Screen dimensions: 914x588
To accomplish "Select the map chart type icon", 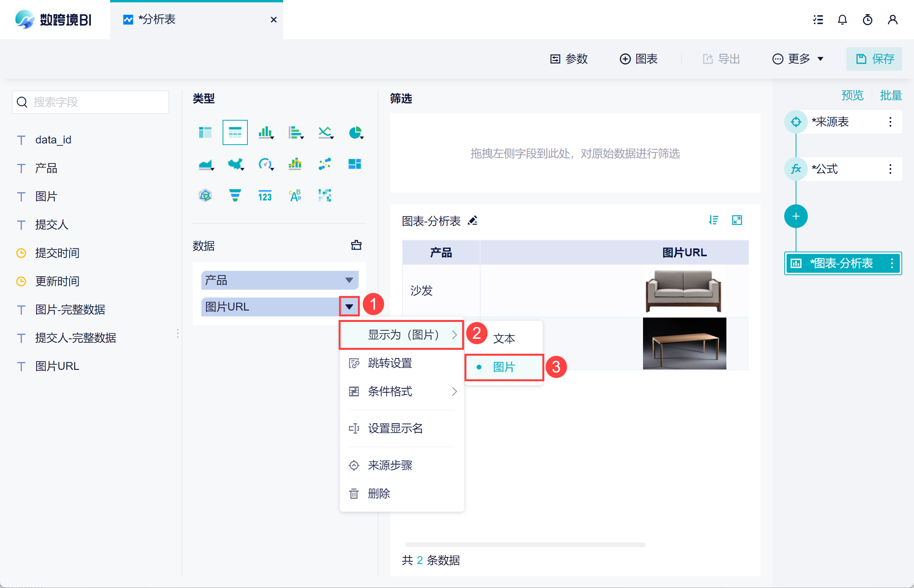I will point(235,164).
